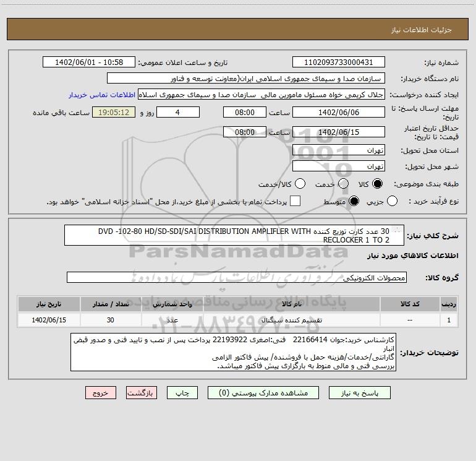Click the تعداد / مقدار column header
The height and width of the screenshot is (461, 476).
111,304
